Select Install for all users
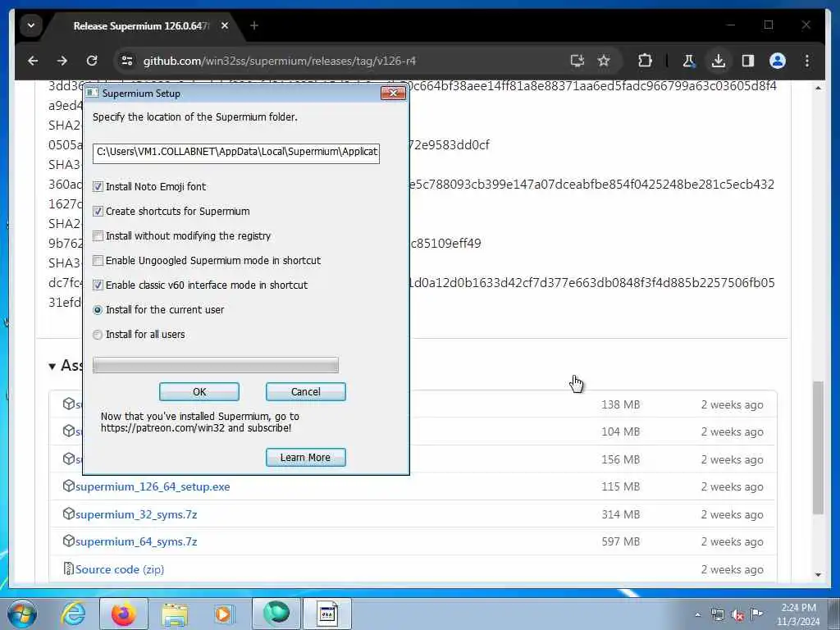Viewport: 840px width, 630px height. point(98,335)
